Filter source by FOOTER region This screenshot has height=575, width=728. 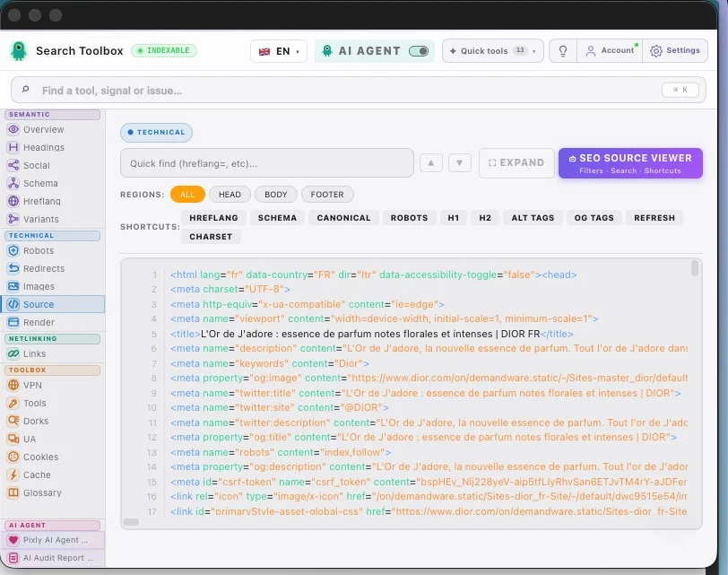[327, 194]
